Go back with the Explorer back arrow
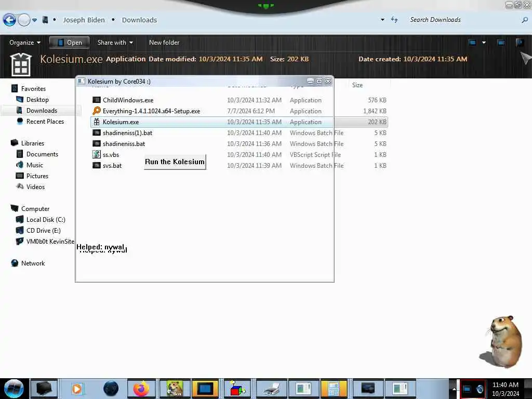Image resolution: width=532 pixels, height=399 pixels. (x=9, y=20)
